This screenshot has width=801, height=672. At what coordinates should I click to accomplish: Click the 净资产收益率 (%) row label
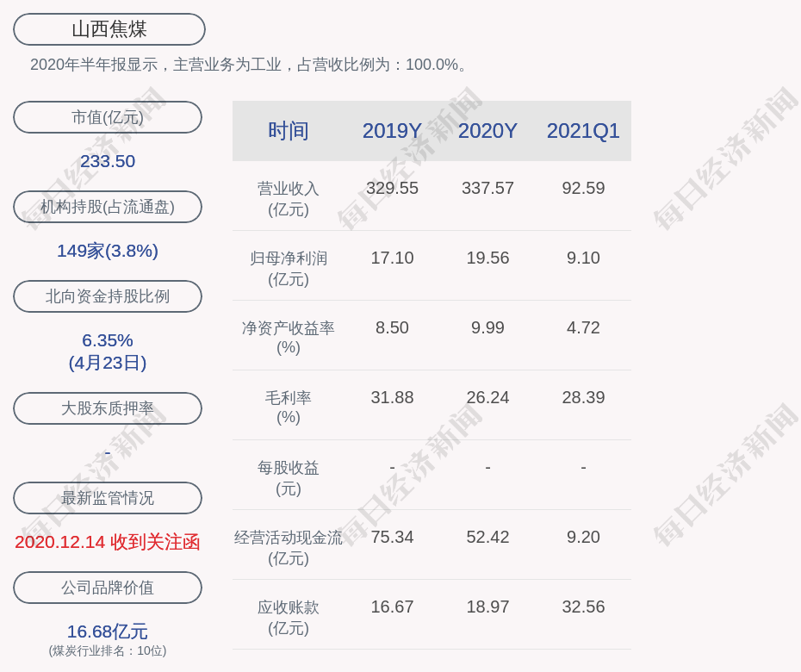tap(289, 338)
